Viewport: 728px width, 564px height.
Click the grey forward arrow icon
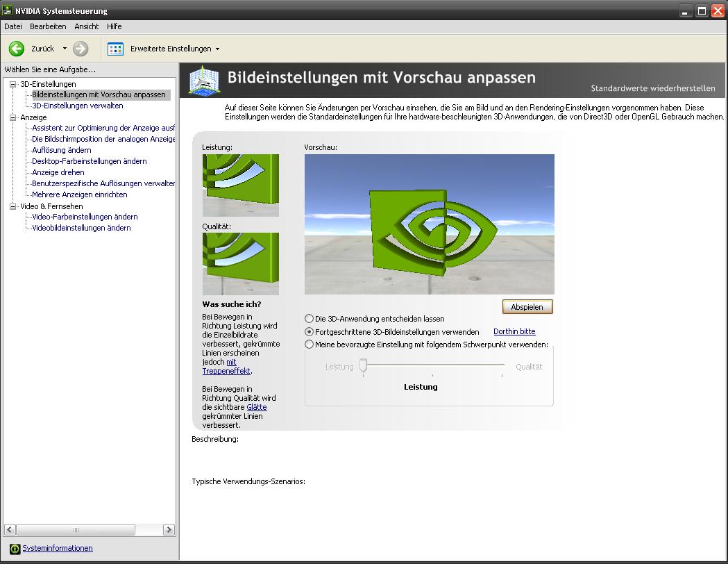point(81,49)
